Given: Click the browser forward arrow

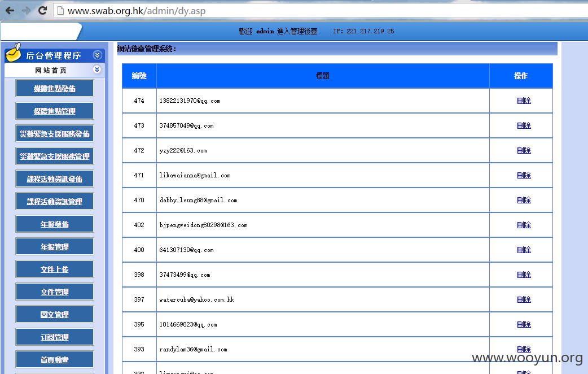Looking at the screenshot, I should point(27,11).
